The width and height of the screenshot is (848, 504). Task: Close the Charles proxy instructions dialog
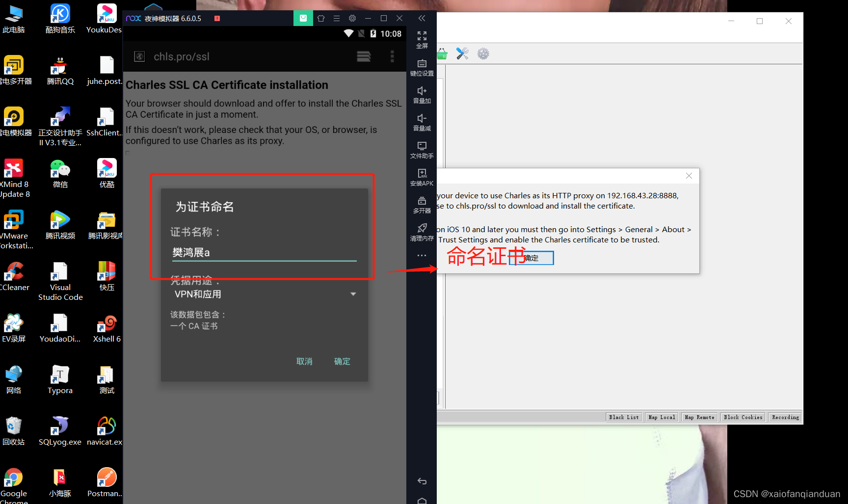click(689, 176)
